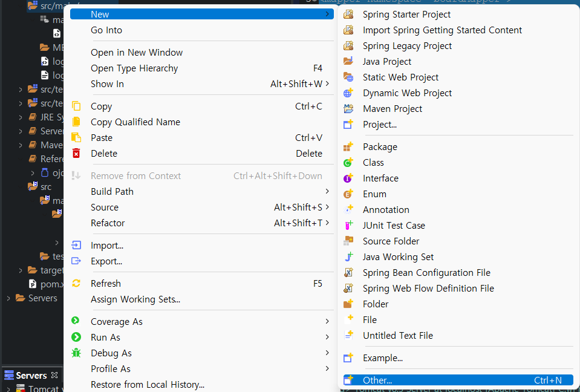
Task: Click the Dynamic Web Project globe icon
Action: [348, 93]
